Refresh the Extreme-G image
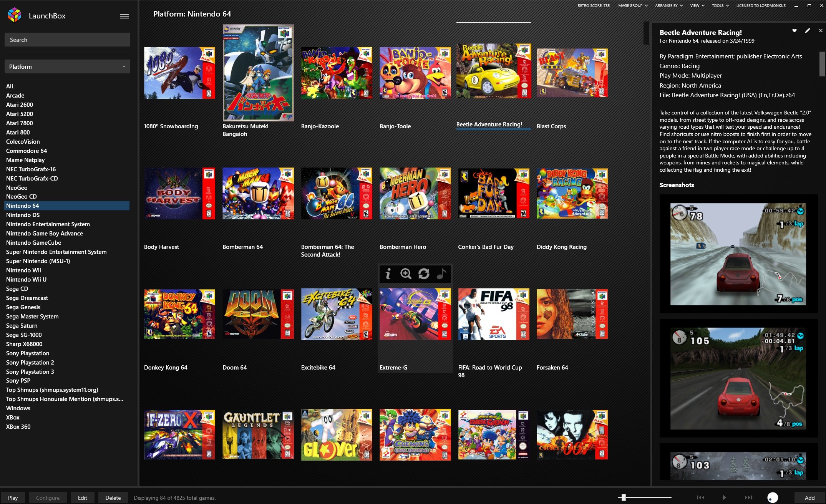The height and width of the screenshot is (504, 826). (x=424, y=274)
